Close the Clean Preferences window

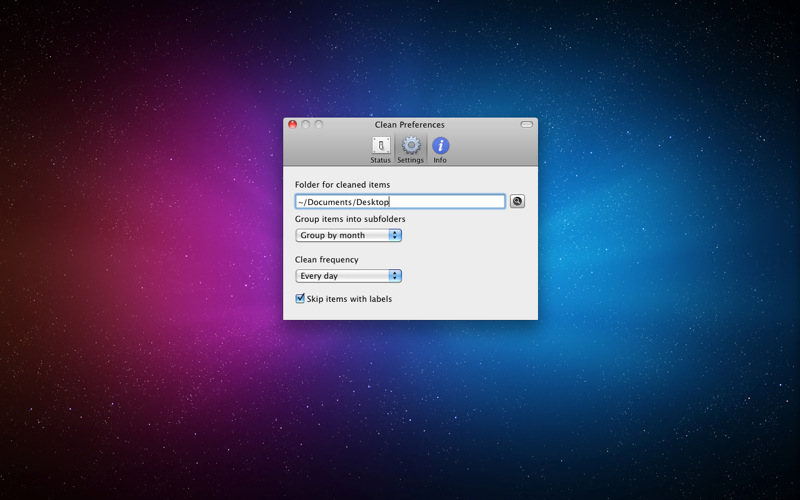(x=293, y=125)
